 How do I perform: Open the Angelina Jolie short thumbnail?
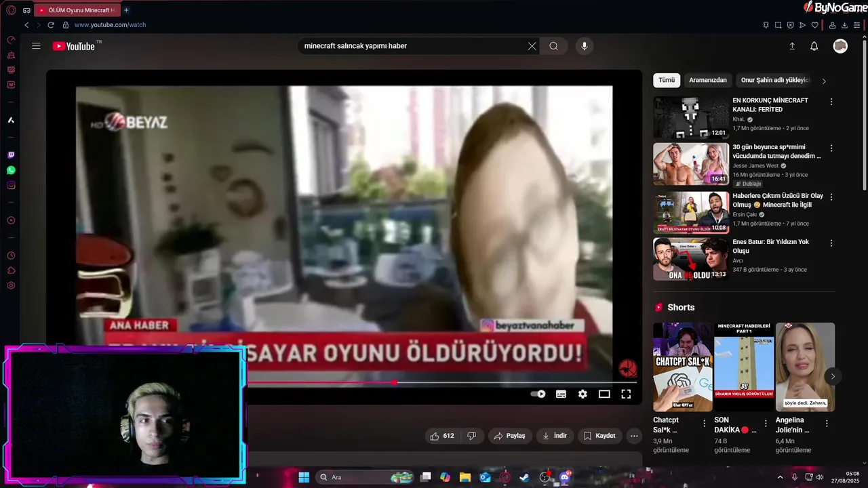click(x=805, y=367)
